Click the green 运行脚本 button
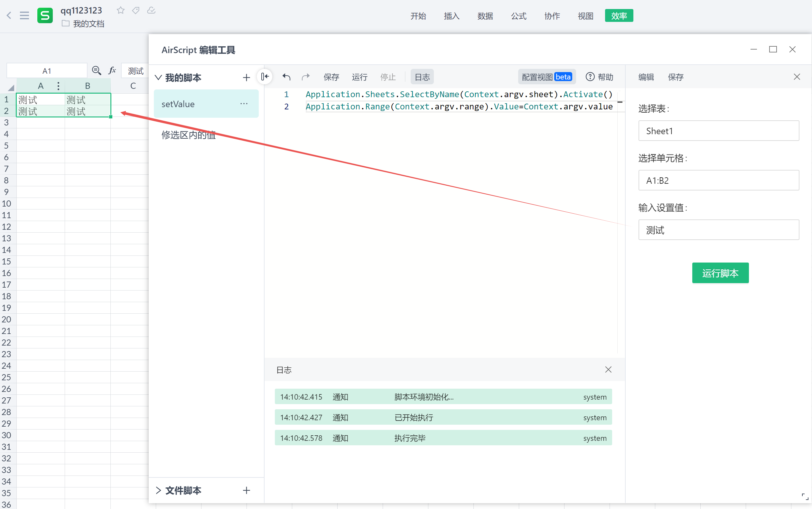The width and height of the screenshot is (812, 509). click(720, 273)
